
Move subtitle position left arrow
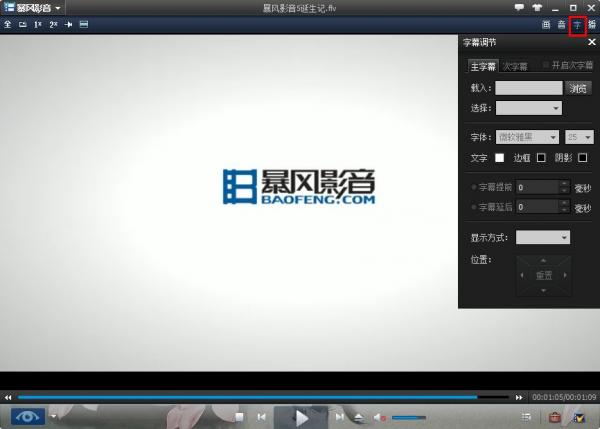pos(522,275)
